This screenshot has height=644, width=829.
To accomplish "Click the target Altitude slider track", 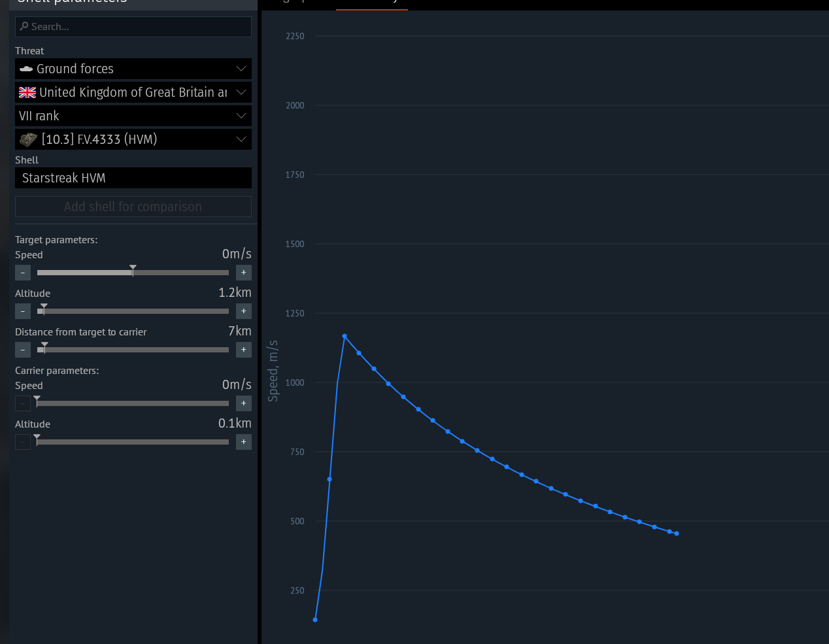I will click(133, 311).
